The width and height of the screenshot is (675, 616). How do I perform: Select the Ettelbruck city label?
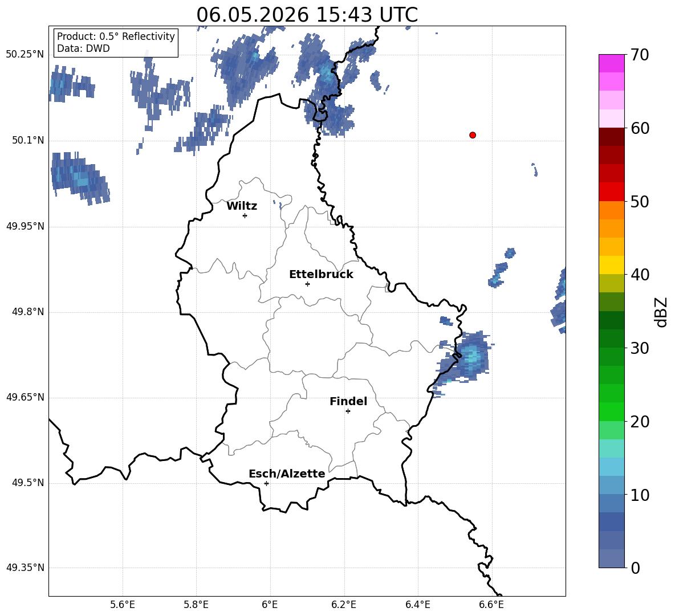tap(321, 275)
